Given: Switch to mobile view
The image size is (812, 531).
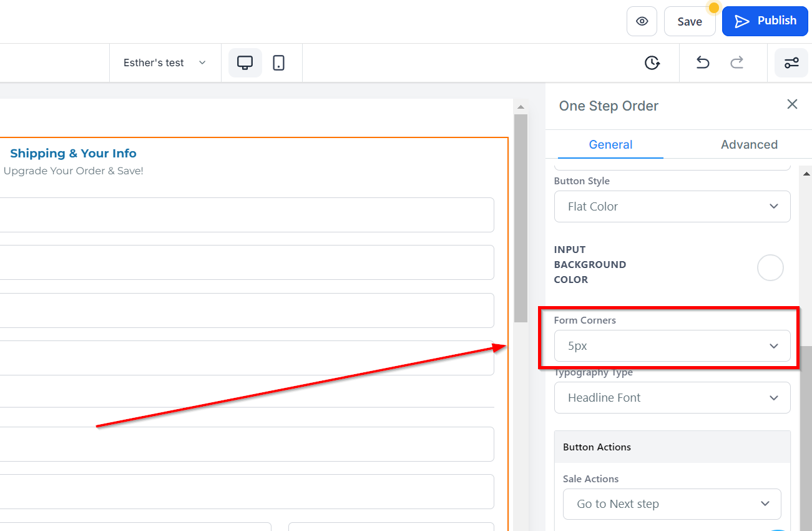Looking at the screenshot, I should pos(279,62).
